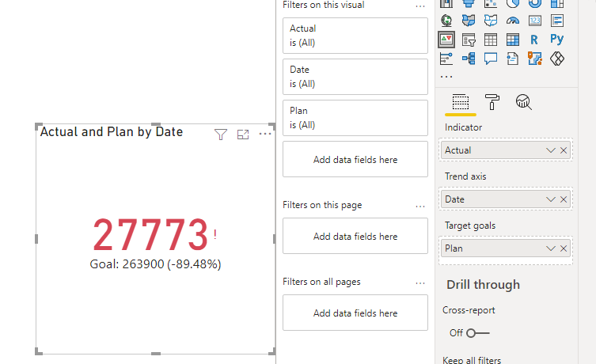Image resolution: width=596 pixels, height=364 pixels.
Task: Select the Map globe visualization
Action: (446, 20)
